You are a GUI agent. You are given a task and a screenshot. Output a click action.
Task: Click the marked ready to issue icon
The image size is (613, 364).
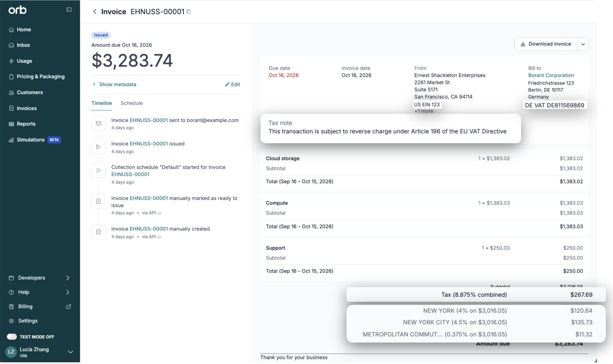coord(98,201)
